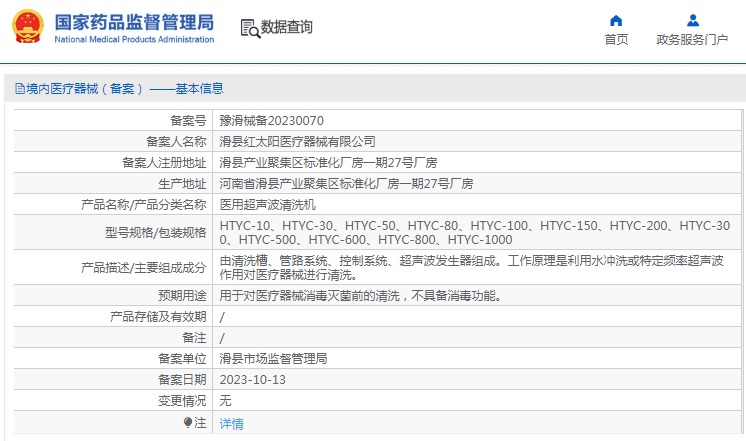Screen dimensions: 746x441
Task: Click 政务服务门户 text link
Action: click(692, 39)
